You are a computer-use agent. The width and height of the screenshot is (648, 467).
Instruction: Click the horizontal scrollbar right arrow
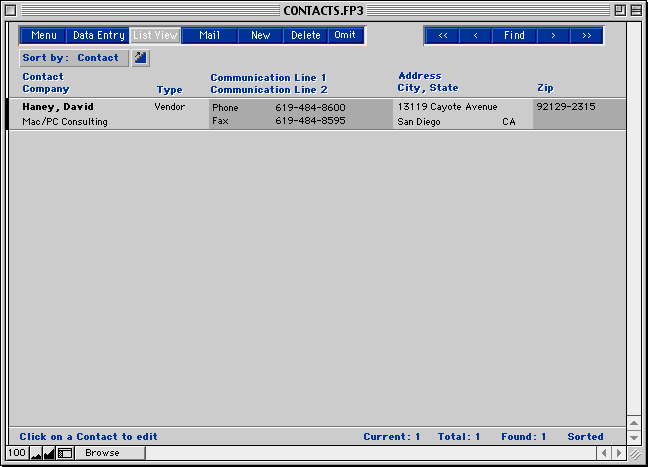click(619, 453)
